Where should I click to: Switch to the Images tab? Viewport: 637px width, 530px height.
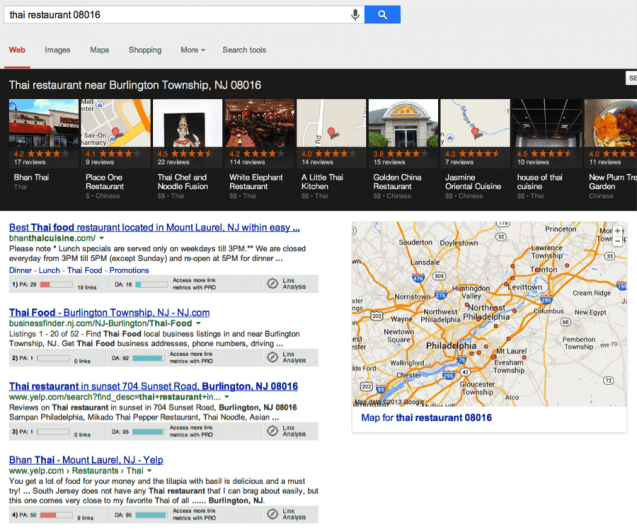[57, 50]
